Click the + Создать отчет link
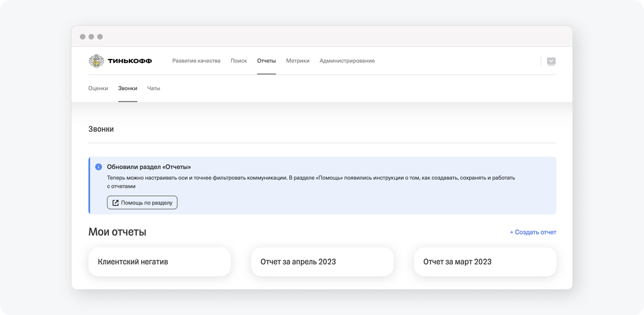Viewport: 644px width, 315px height. click(533, 232)
